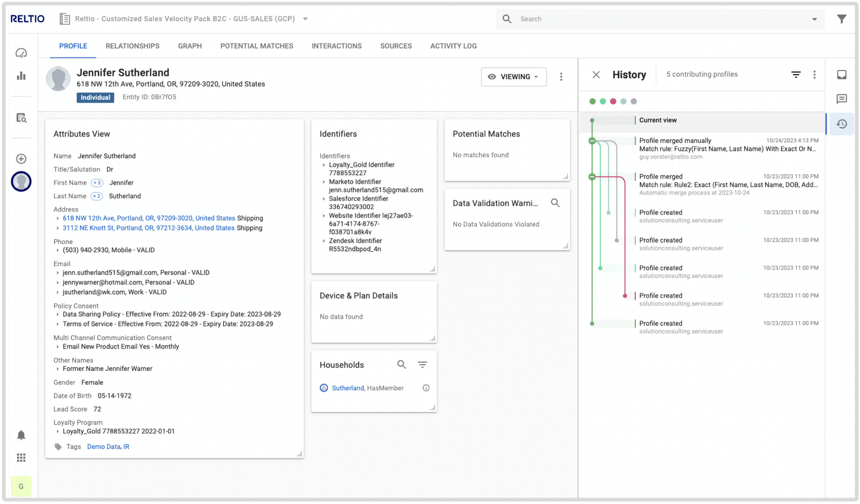Expand the tenant name dropdown arrow
This screenshot has width=860, height=504.
point(305,19)
